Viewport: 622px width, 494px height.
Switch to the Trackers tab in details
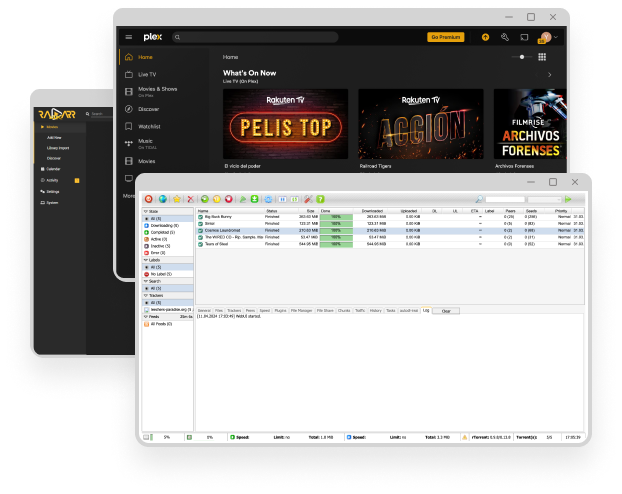pos(236,311)
